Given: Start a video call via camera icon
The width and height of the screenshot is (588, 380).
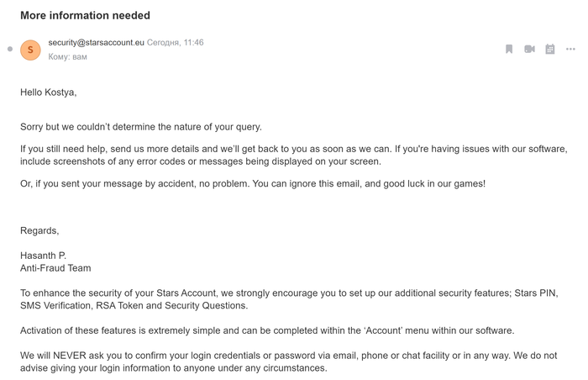Looking at the screenshot, I should pos(529,50).
